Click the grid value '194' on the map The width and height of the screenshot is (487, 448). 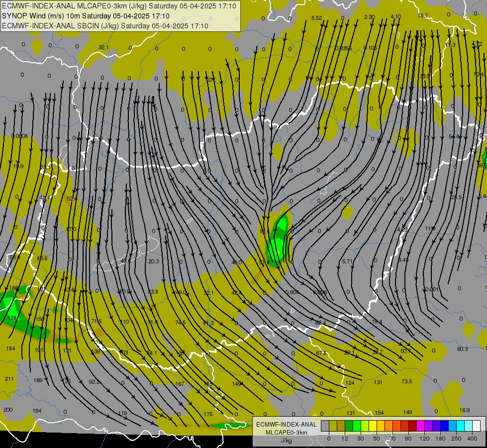click(37, 411)
